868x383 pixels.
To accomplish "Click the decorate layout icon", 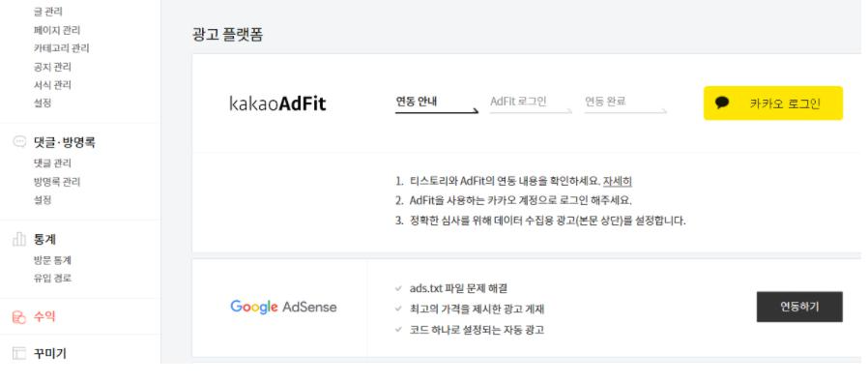I will (19, 354).
